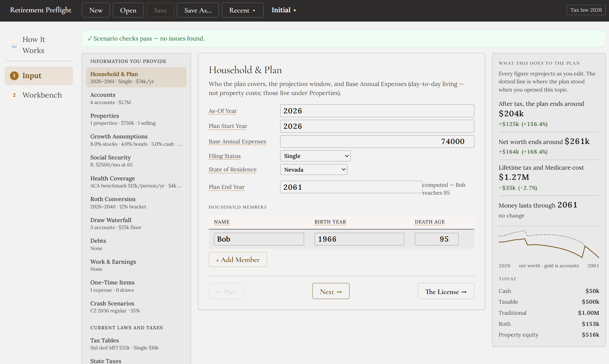The image size is (609, 364).
Task: Open the Social Security topic
Action: (x=136, y=161)
